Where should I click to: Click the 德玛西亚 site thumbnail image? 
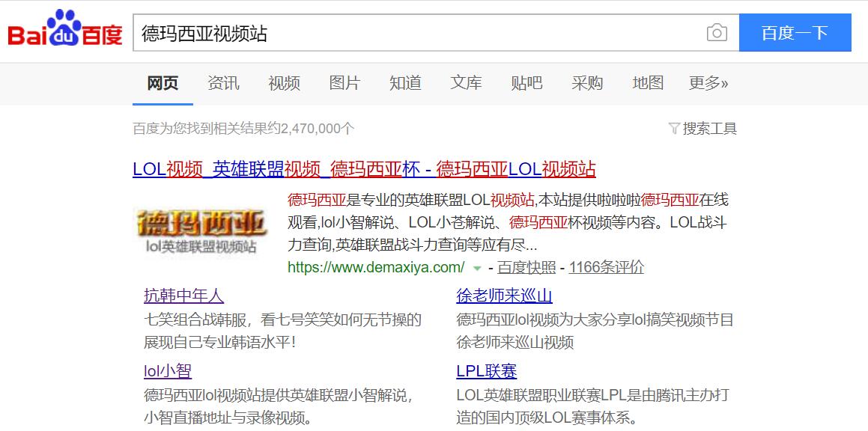pyautogui.click(x=201, y=229)
